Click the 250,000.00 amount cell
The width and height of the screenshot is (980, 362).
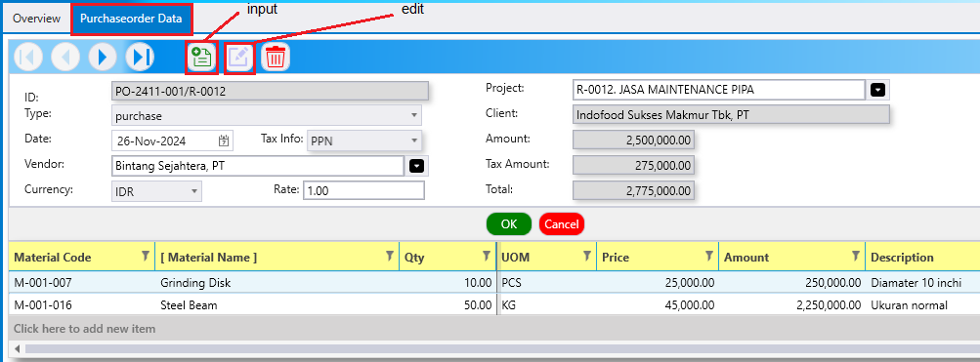[791, 283]
